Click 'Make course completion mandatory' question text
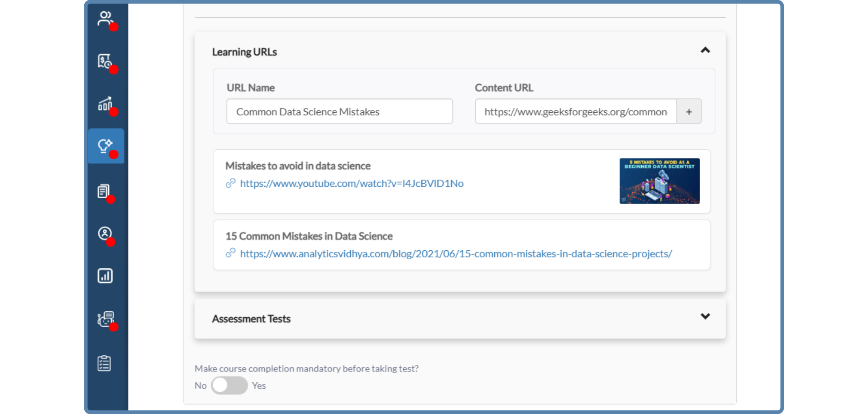 point(306,369)
